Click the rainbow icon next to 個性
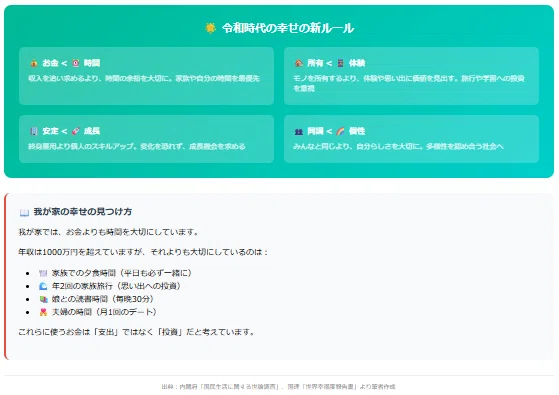Screen dimensions: 559x395 click(x=340, y=131)
